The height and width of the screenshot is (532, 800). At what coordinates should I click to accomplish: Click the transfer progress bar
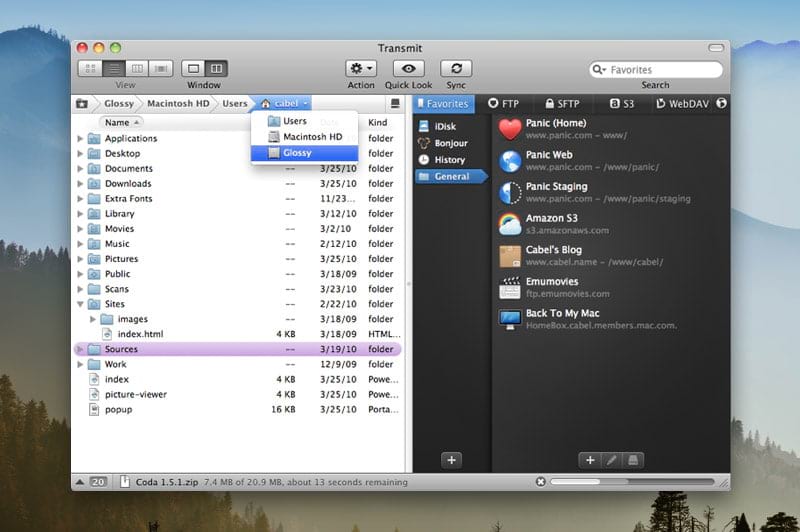[632, 482]
